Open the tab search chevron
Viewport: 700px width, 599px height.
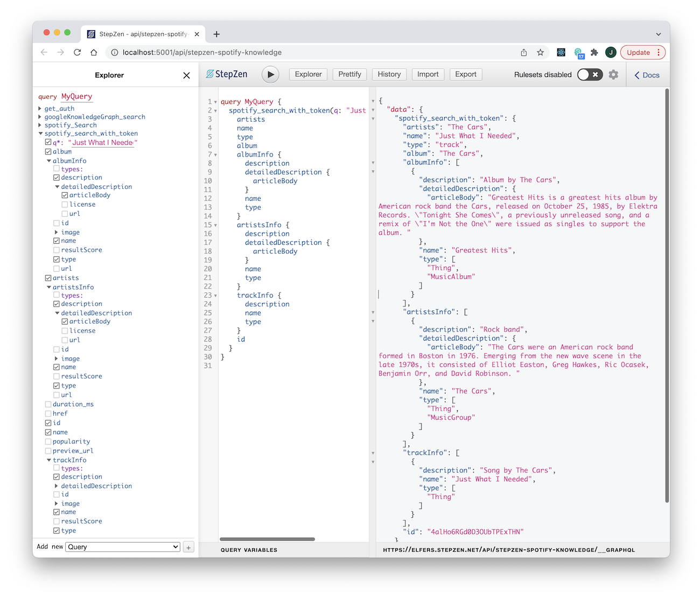click(x=658, y=34)
